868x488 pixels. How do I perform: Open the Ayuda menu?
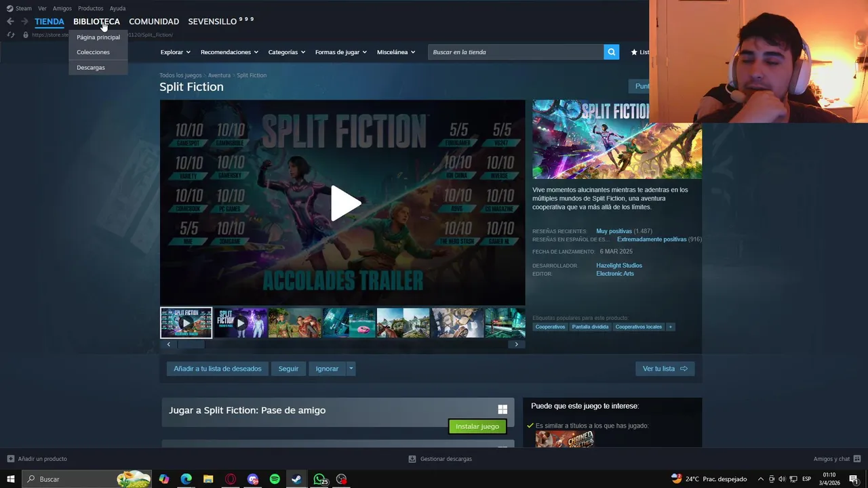tap(117, 8)
